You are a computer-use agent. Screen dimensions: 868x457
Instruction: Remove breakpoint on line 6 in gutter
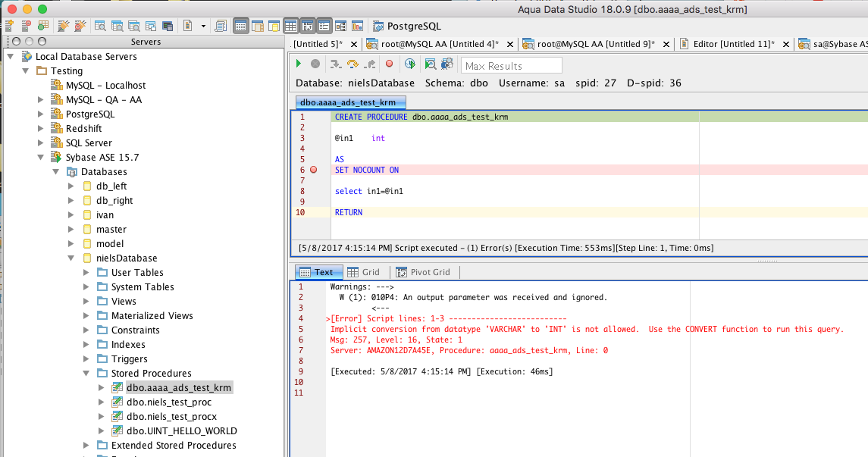point(313,170)
